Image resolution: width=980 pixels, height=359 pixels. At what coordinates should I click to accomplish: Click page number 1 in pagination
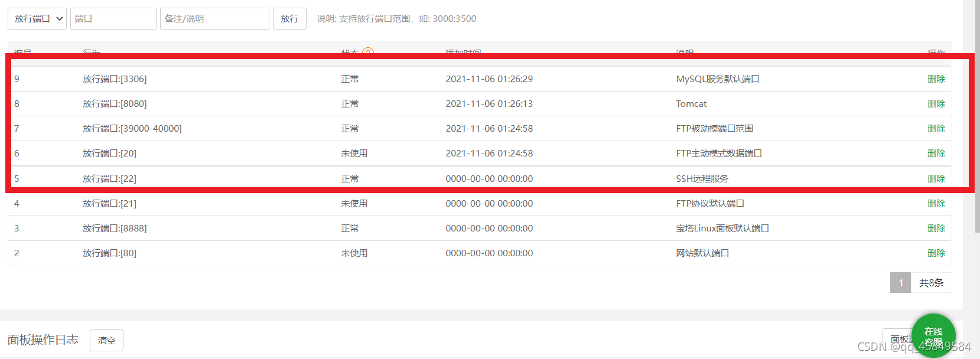click(900, 283)
